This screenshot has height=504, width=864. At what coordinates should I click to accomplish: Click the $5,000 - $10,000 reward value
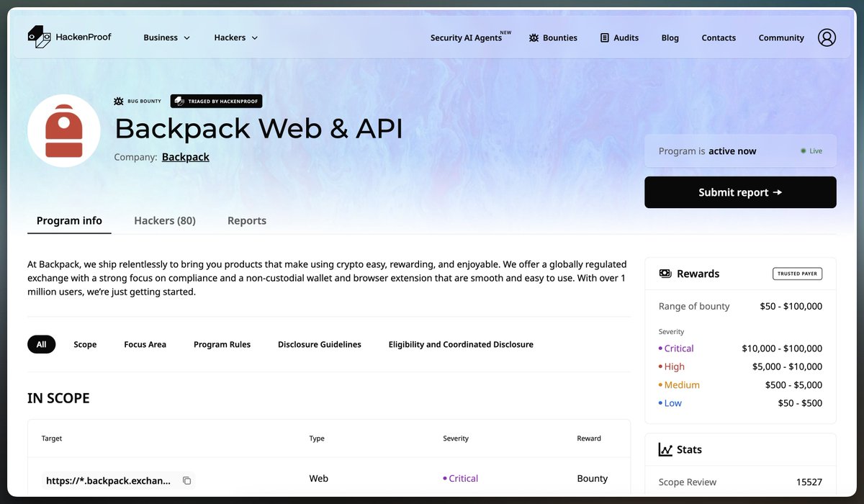pos(787,366)
